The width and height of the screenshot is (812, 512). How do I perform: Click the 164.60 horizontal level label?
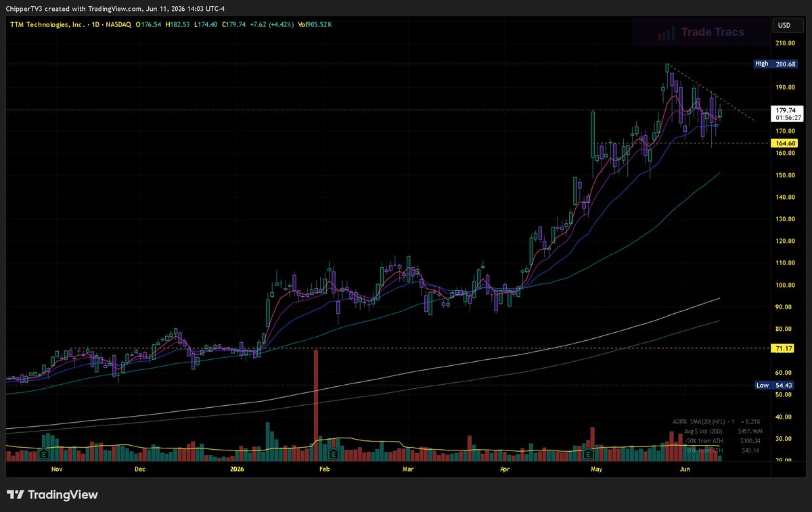coord(784,143)
